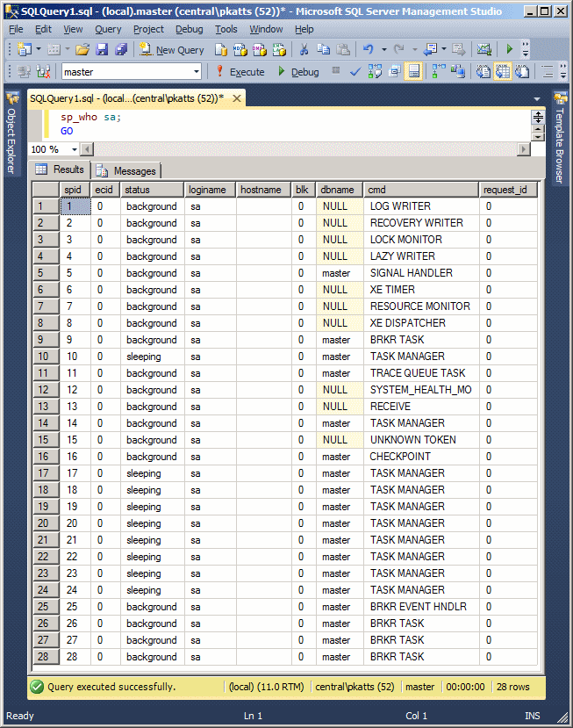Viewport: 573px width, 728px height.
Task: Click in the sp_who sa query text
Action: coord(90,118)
